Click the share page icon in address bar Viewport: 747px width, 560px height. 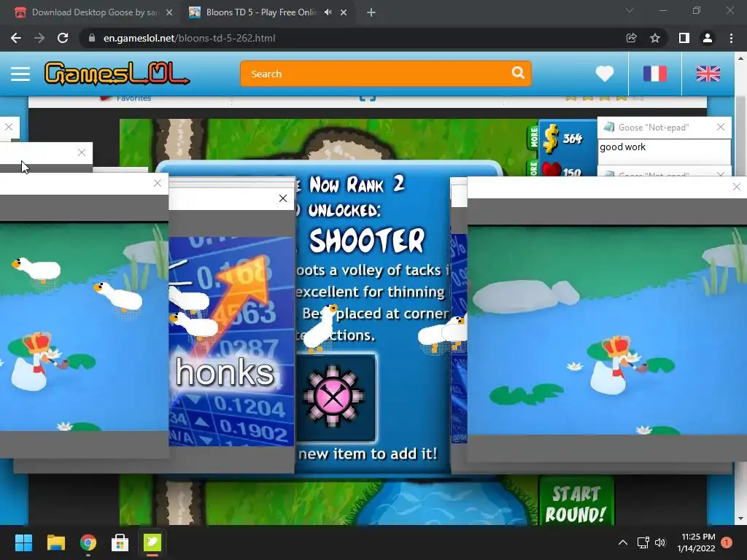click(631, 38)
